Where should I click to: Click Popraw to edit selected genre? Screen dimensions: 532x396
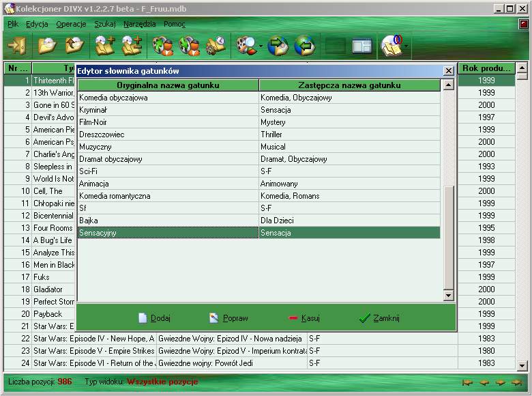(229, 318)
